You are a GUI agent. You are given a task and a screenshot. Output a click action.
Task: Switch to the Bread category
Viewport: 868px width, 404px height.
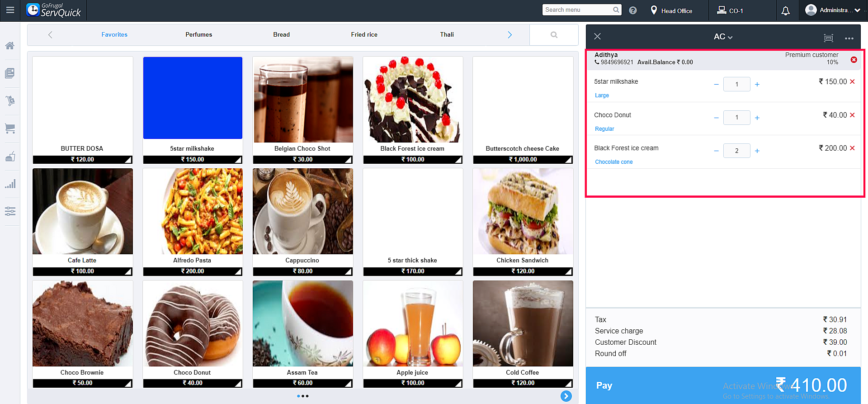click(282, 35)
